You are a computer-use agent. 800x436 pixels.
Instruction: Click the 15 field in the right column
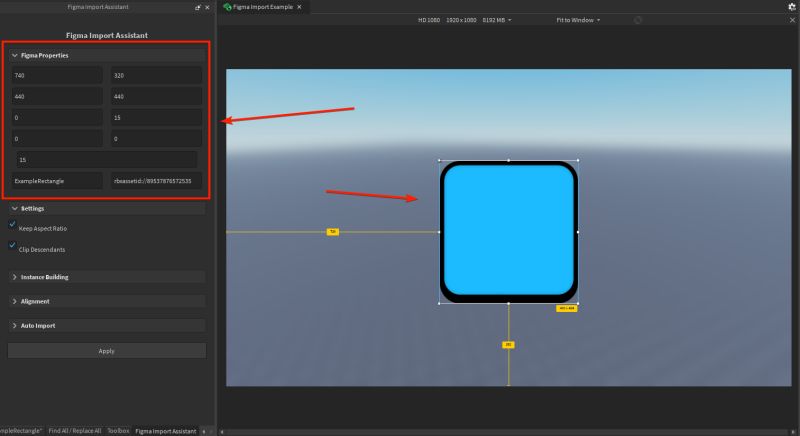(156, 118)
